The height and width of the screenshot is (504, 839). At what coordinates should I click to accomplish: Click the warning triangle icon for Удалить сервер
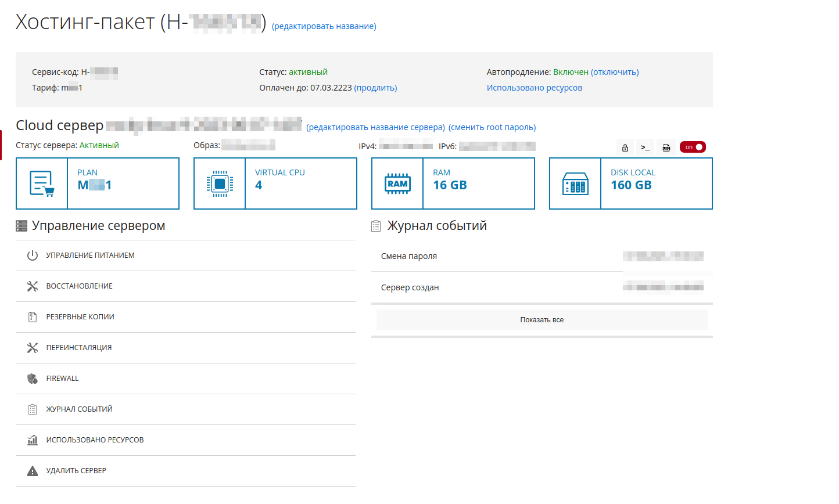[33, 471]
